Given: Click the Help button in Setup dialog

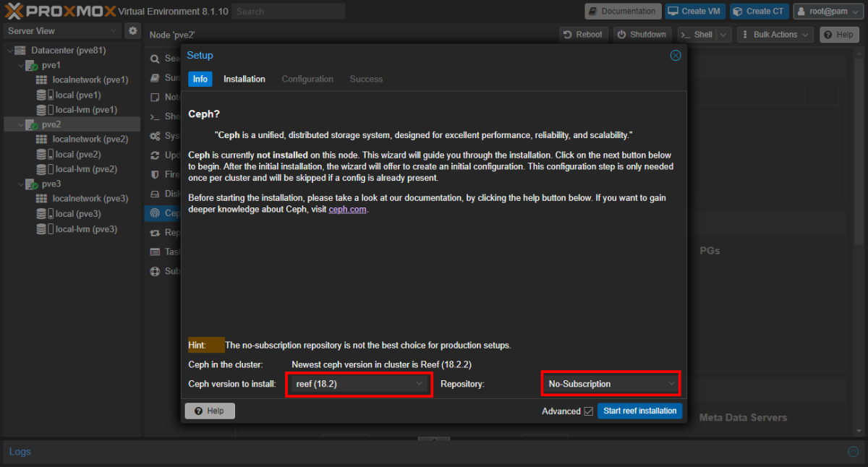Looking at the screenshot, I should click(x=210, y=411).
